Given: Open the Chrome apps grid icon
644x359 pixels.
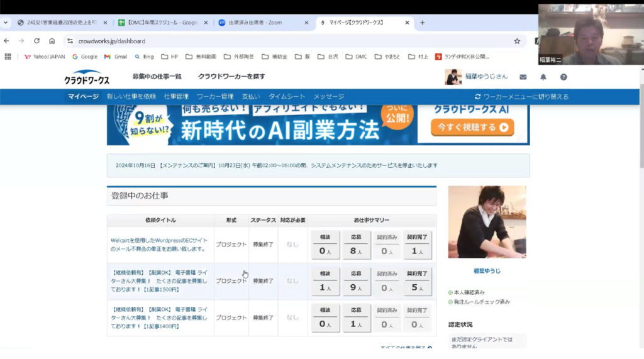Looking at the screenshot, I should [x=8, y=57].
